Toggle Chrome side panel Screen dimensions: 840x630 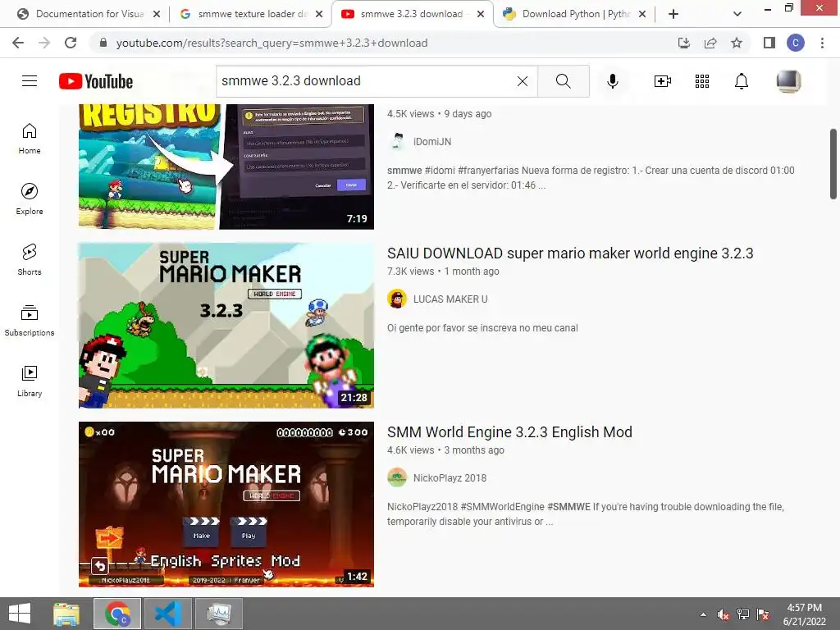[x=769, y=43]
